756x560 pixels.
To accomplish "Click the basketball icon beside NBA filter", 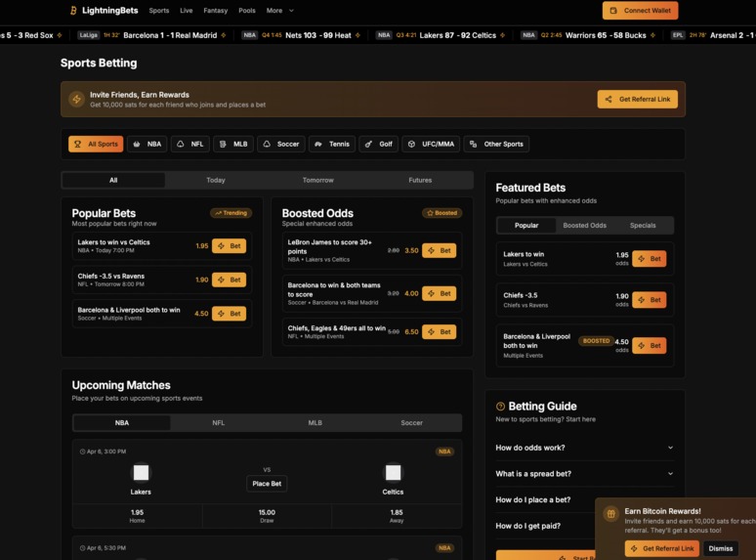I will pyautogui.click(x=137, y=144).
